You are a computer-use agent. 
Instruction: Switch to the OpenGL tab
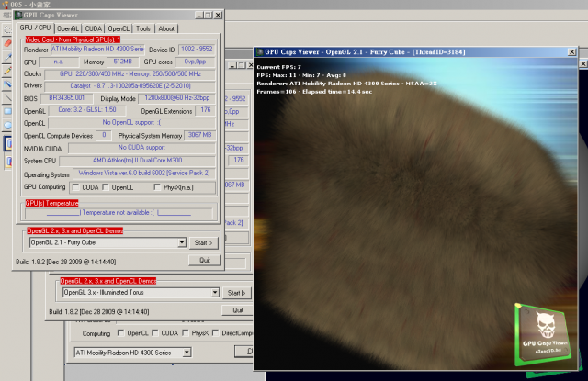pyautogui.click(x=68, y=28)
